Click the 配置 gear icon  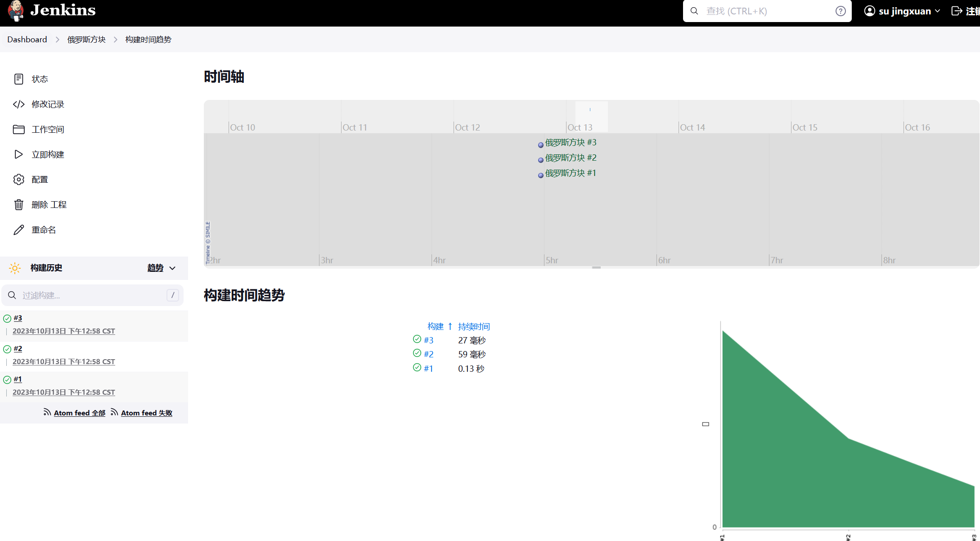(18, 180)
